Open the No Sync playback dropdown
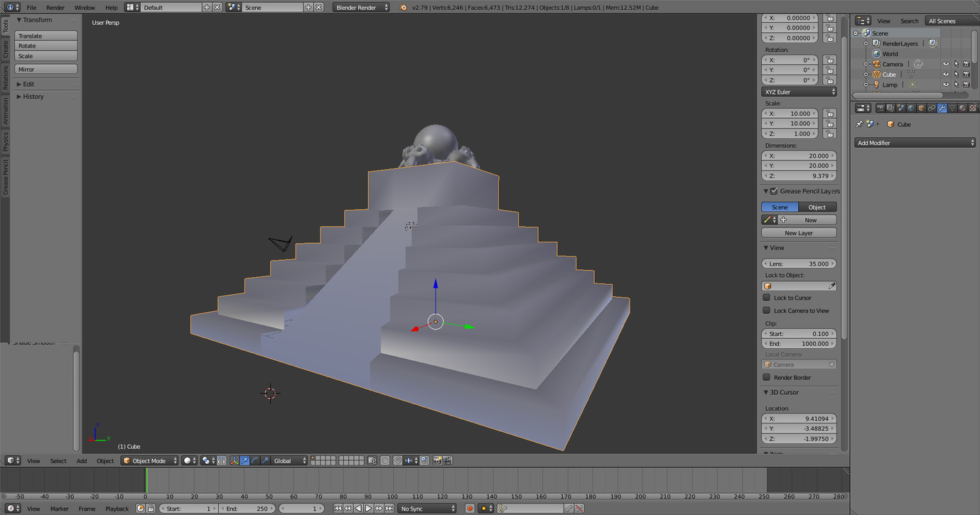Screen dimensions: 980x515 427,509
